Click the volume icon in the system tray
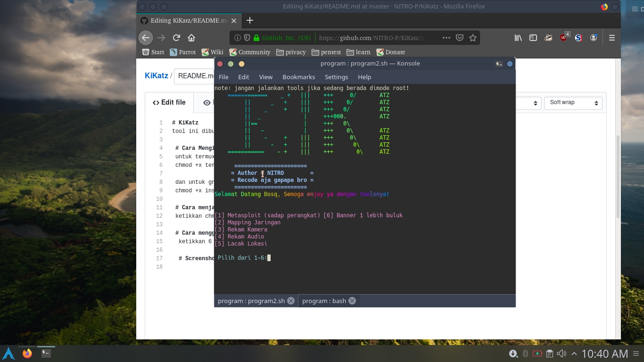The width and height of the screenshot is (644, 362). pyautogui.click(x=561, y=354)
